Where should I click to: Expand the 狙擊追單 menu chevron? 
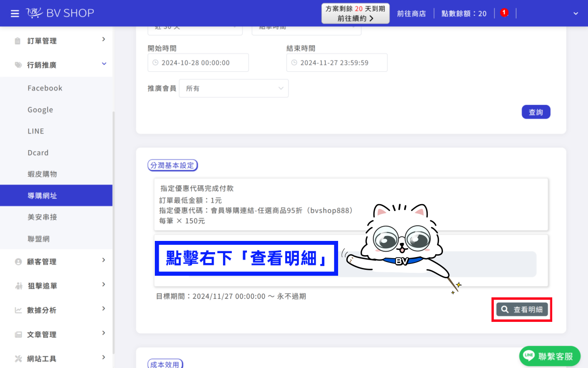pyautogui.click(x=103, y=284)
